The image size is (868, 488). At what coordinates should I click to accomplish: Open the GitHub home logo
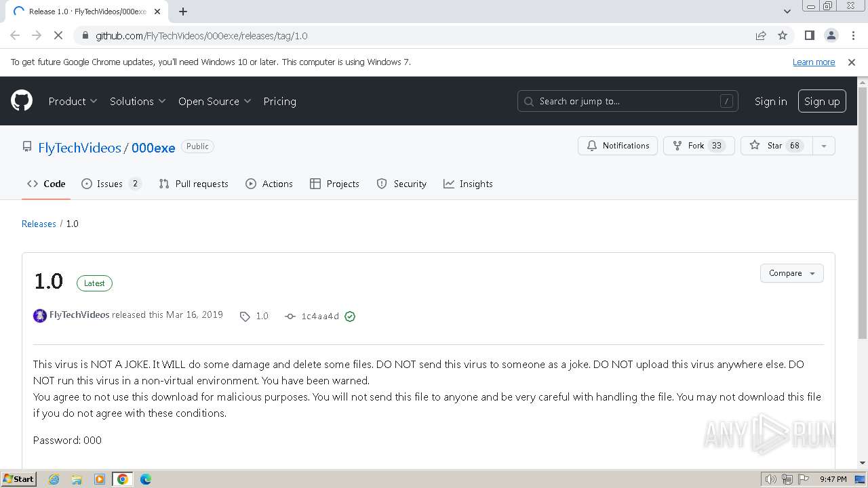22,101
